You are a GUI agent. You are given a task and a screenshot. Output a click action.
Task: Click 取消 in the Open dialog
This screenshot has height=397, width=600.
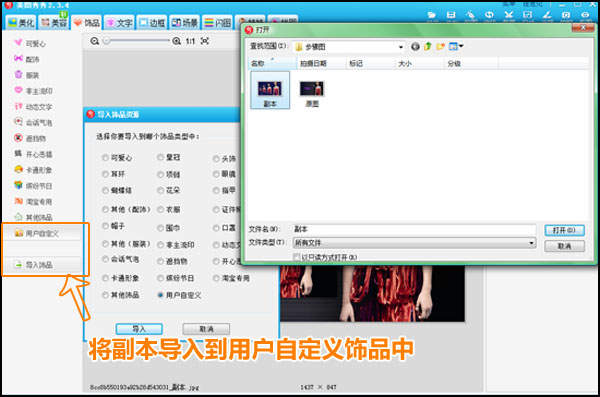[x=564, y=246]
